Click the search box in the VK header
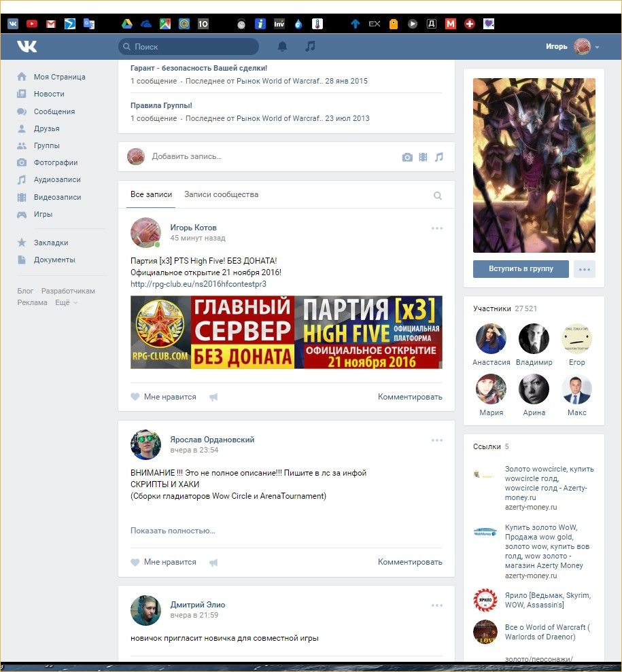Screen dimensions: 622x672 188,46
